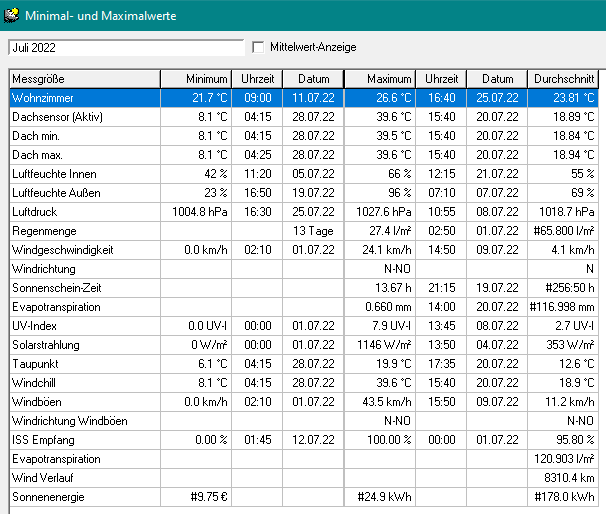Select the ISS Empfang row
This screenshot has height=514, width=606.
tap(84, 440)
